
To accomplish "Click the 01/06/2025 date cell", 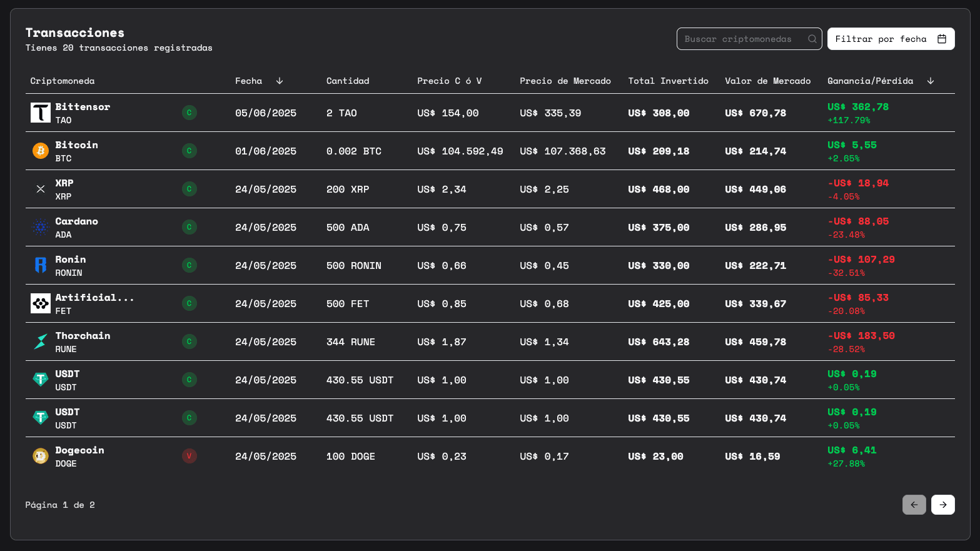I will click(x=266, y=151).
